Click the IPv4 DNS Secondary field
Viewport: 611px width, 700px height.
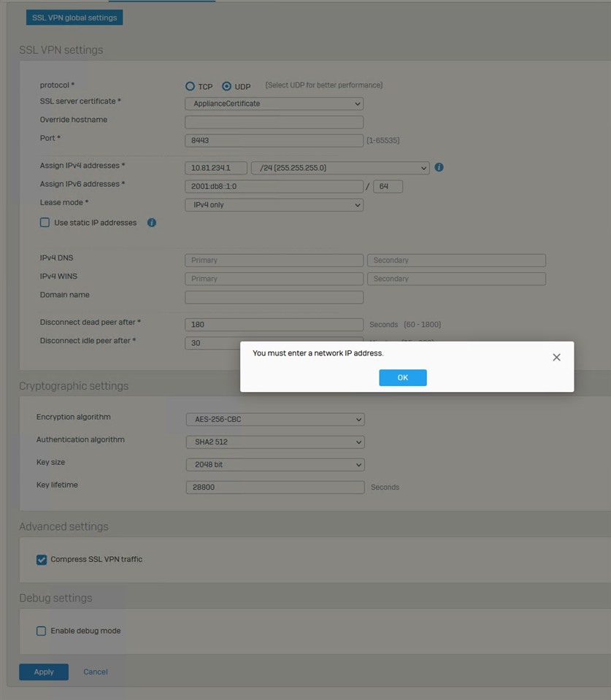point(456,261)
